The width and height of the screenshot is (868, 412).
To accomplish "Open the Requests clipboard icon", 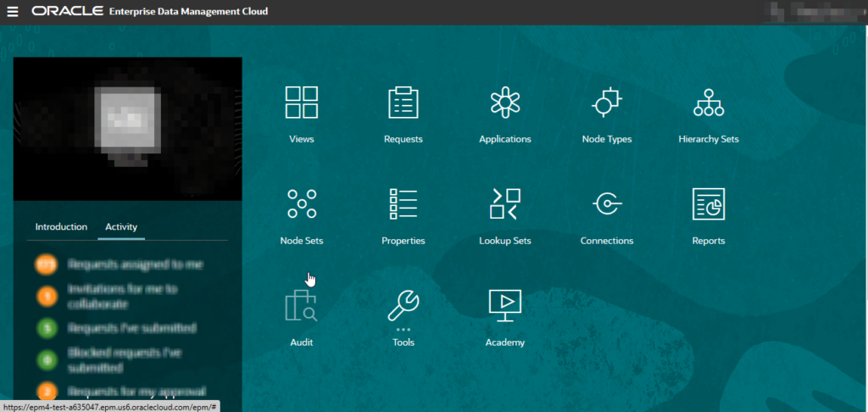I will (403, 102).
